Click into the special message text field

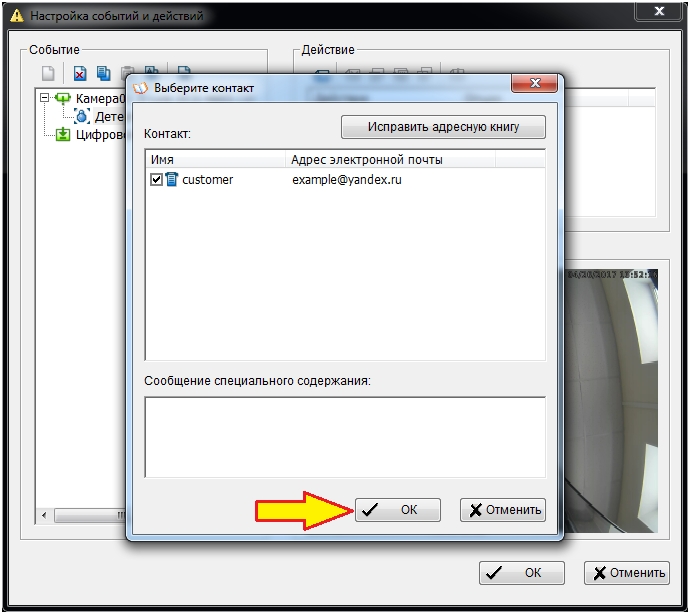[x=345, y=437]
